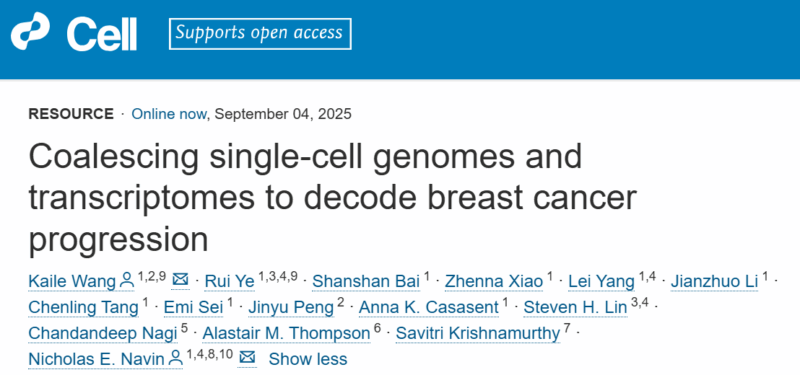
Task: Click author name Lei Yang
Action: [x=601, y=281]
